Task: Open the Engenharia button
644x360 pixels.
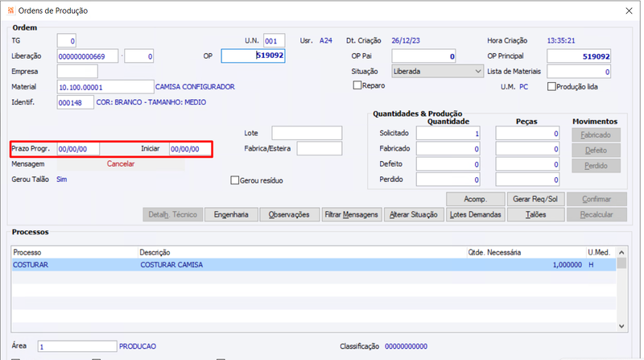Action: tap(231, 214)
